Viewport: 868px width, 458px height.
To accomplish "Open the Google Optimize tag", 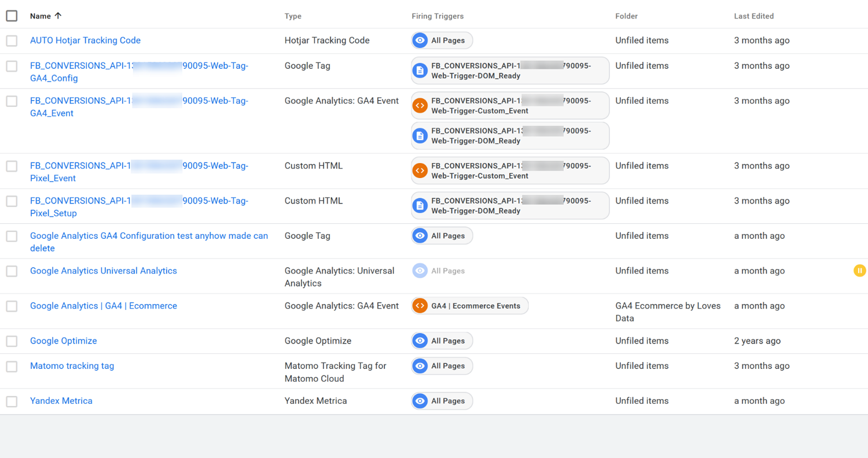I will [x=64, y=341].
